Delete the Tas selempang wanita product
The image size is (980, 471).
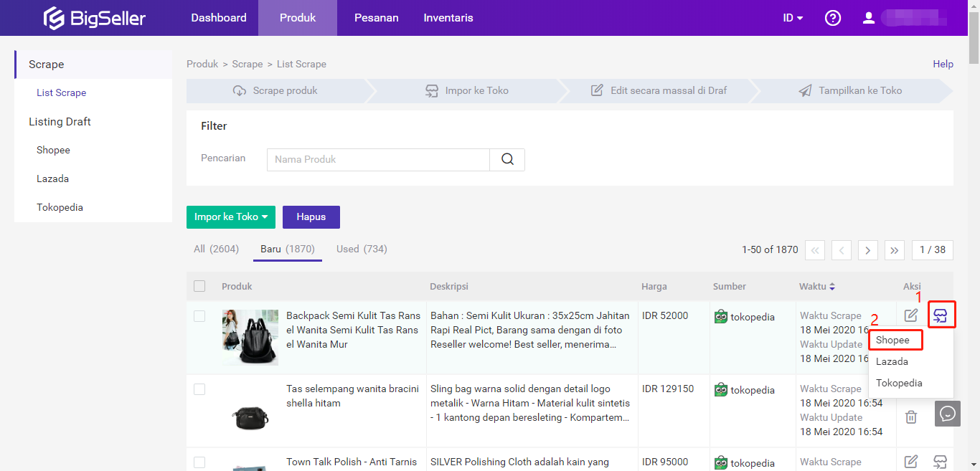[911, 417]
